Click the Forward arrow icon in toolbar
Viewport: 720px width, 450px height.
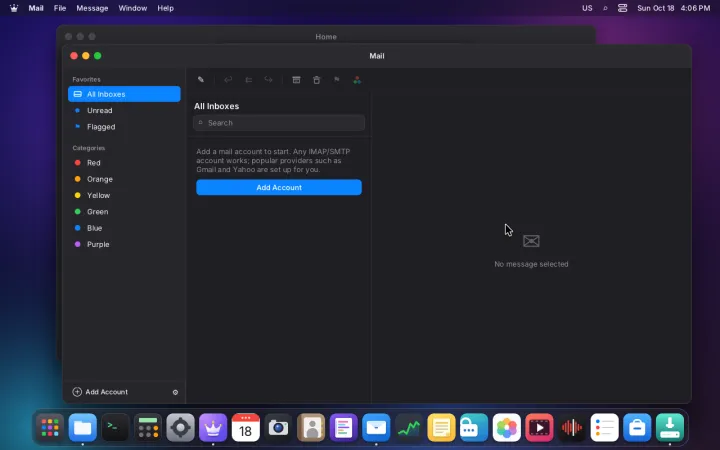(x=269, y=79)
